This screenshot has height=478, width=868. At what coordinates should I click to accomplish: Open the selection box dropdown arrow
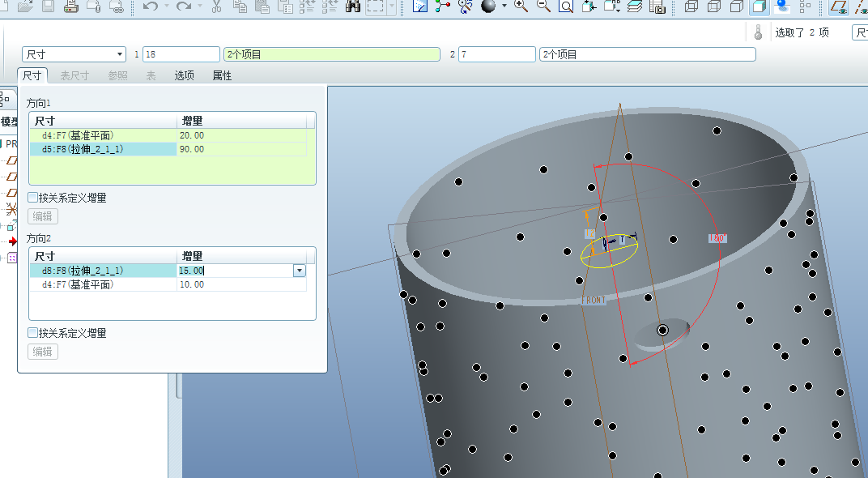click(x=391, y=6)
